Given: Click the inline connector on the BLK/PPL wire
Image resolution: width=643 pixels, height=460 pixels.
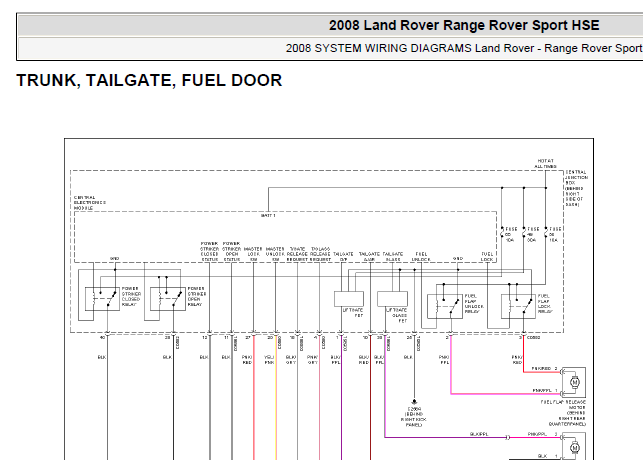Looking at the screenshot, I should [x=508, y=437].
